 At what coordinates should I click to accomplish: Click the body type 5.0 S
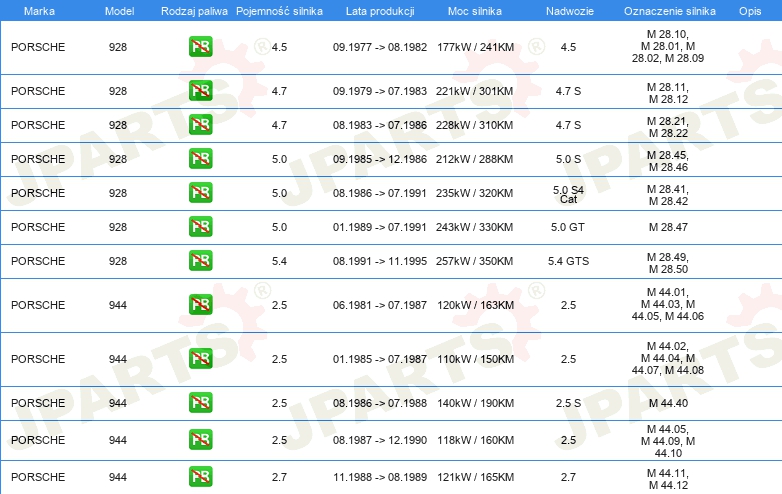pos(569,159)
